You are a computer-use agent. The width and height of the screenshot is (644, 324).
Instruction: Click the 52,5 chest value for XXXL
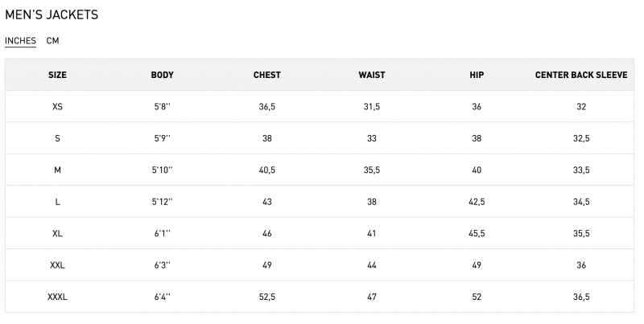[267, 297]
